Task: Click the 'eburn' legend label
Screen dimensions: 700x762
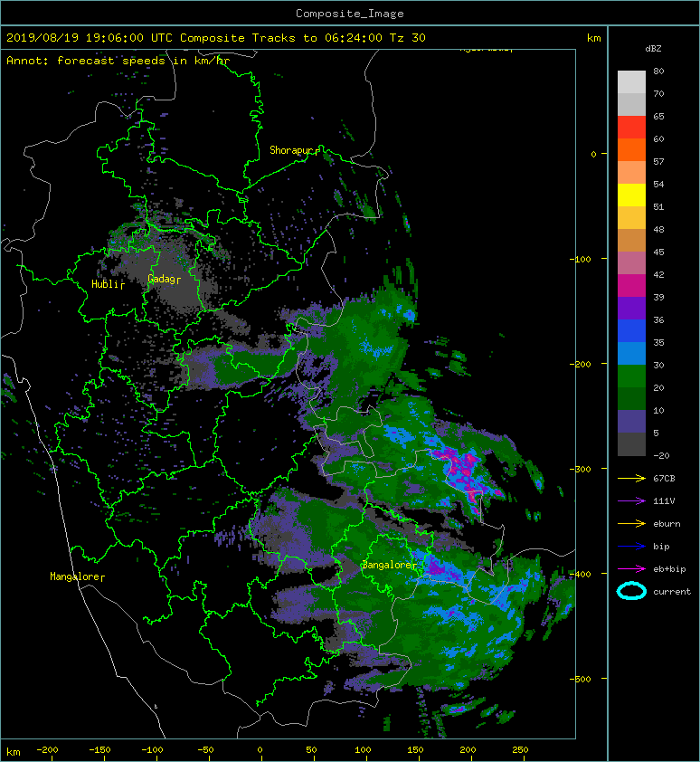Action: pyautogui.click(x=667, y=524)
